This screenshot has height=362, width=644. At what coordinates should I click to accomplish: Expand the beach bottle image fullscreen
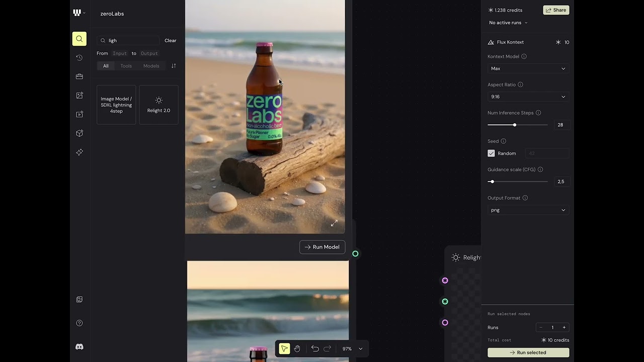coord(334,223)
